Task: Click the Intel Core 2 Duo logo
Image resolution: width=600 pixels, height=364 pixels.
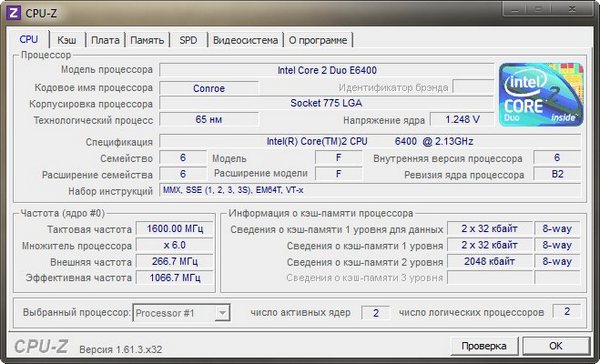Action: pyautogui.click(x=541, y=95)
